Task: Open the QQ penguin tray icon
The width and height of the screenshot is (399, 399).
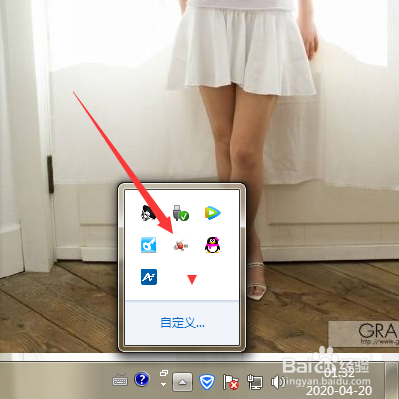Action: [213, 245]
